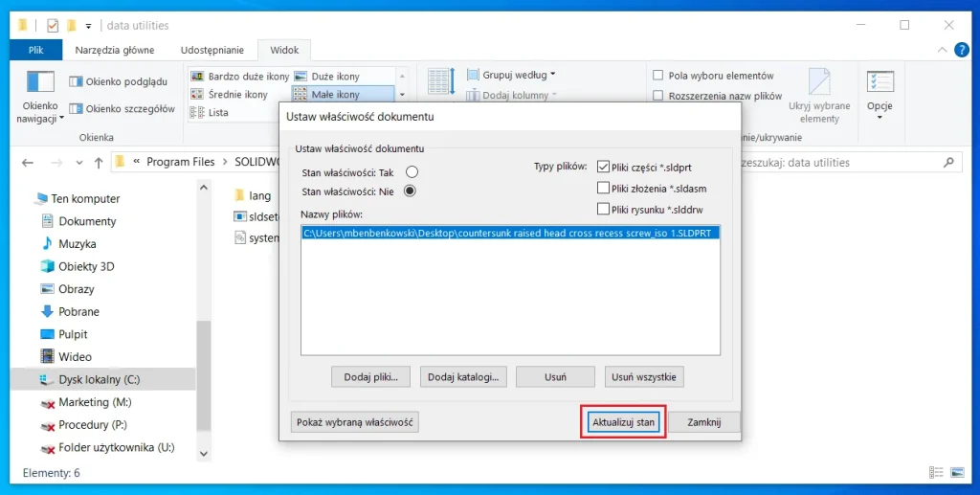This screenshot has height=495, width=980.
Task: Go up one folder level arrow
Action: click(x=99, y=163)
